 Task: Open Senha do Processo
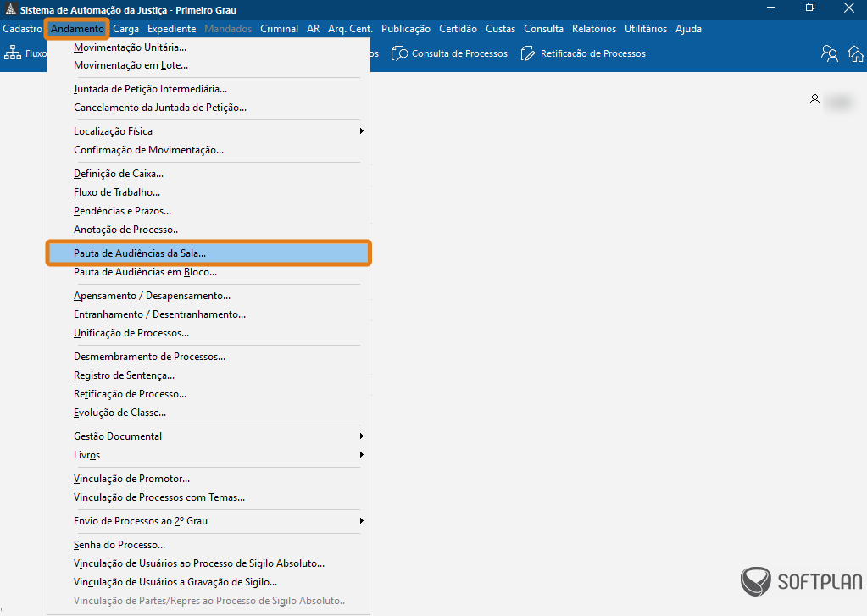click(x=208, y=545)
